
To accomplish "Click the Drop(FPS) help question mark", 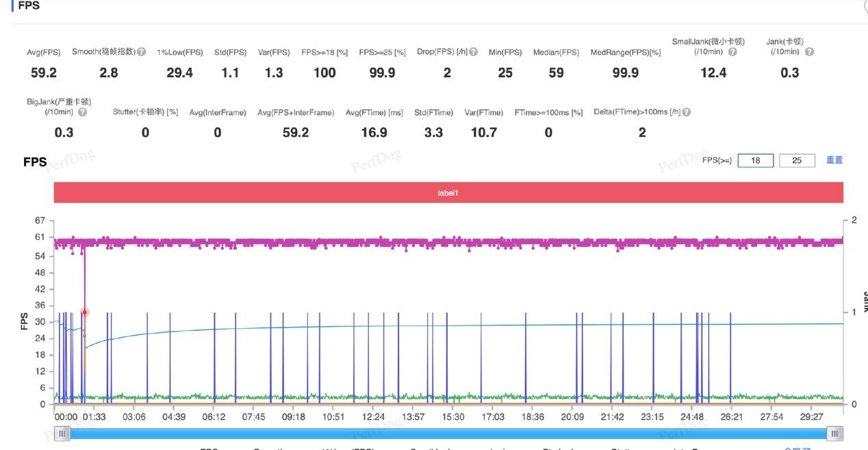I will point(474,52).
